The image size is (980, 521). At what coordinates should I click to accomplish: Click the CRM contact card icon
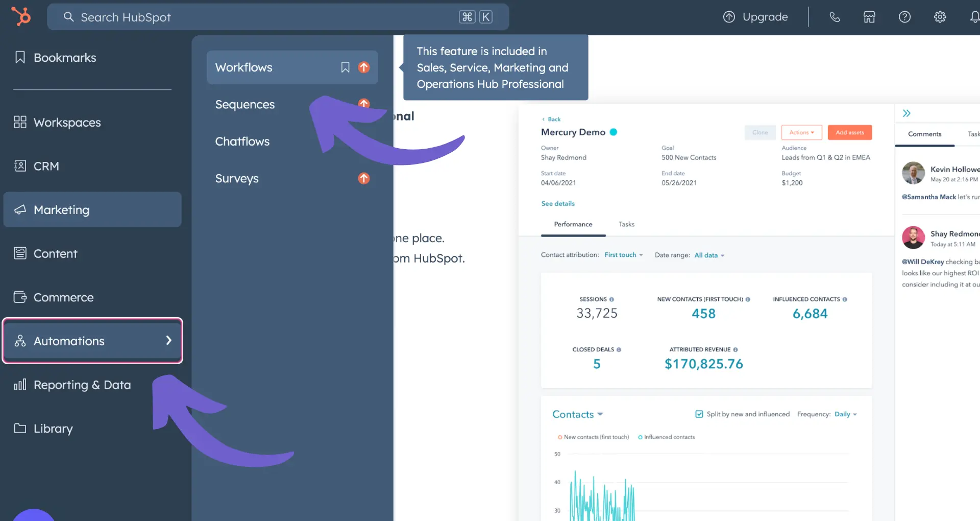[x=20, y=165]
